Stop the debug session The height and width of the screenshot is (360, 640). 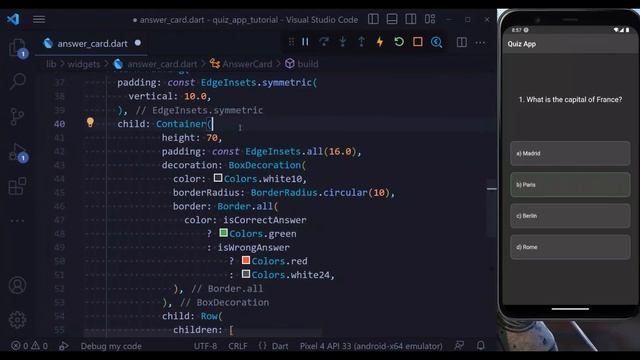point(418,42)
